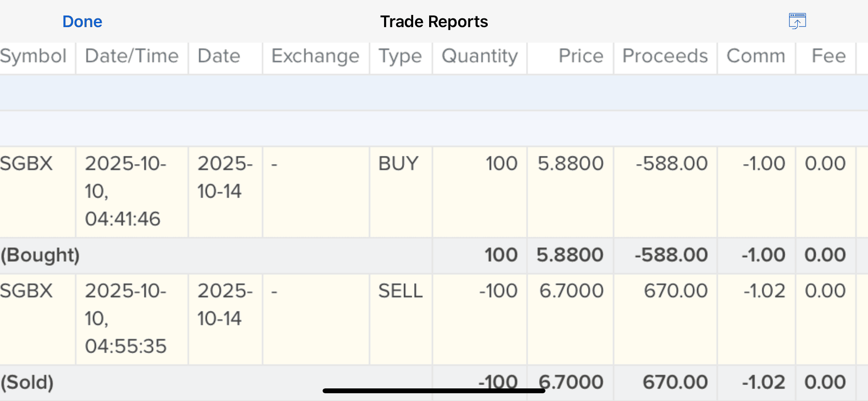Tap the Quantity column header
Image resolution: width=868 pixels, height=401 pixels.
(x=480, y=56)
